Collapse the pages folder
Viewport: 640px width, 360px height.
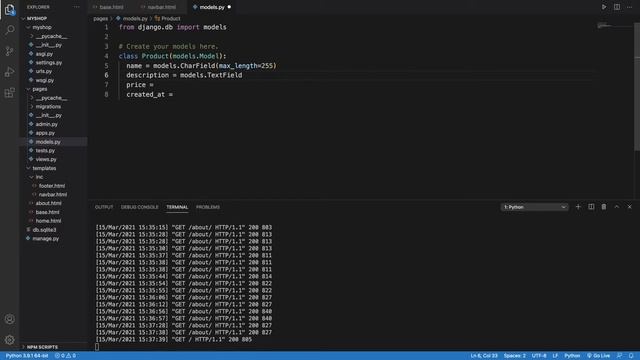(40, 89)
